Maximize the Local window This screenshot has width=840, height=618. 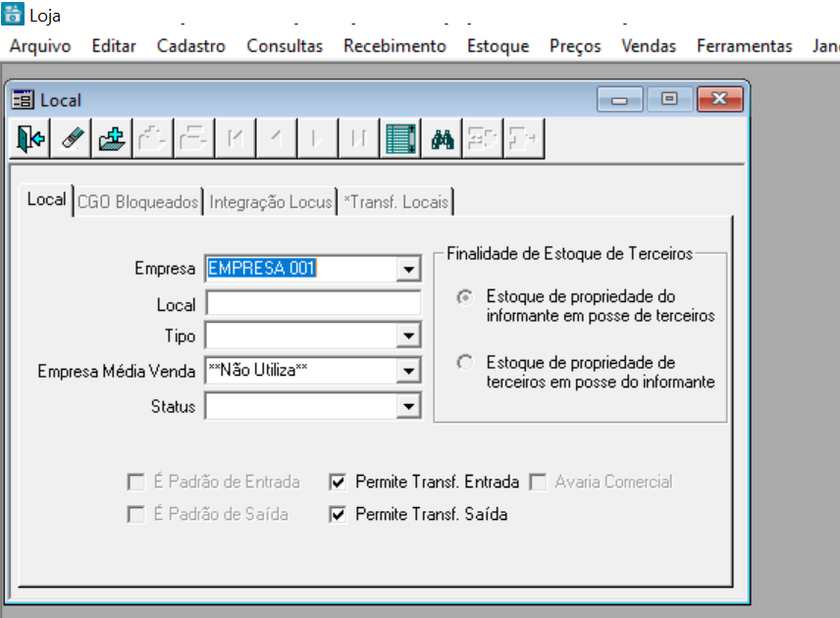(x=669, y=100)
